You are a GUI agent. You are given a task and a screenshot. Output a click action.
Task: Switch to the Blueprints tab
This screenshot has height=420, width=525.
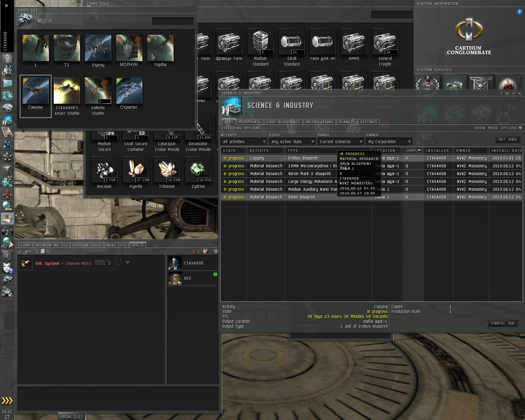click(x=249, y=122)
